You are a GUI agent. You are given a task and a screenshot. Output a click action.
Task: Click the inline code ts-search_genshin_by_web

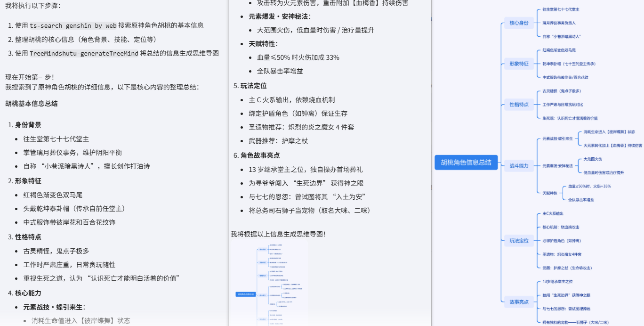point(73,25)
